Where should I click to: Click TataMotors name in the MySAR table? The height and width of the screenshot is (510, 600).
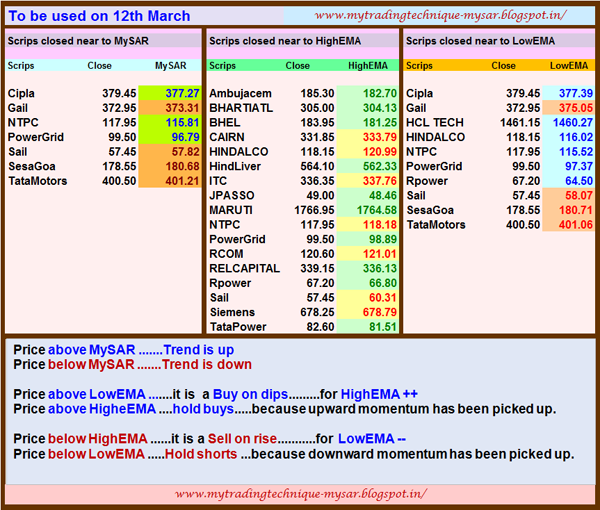(38, 181)
